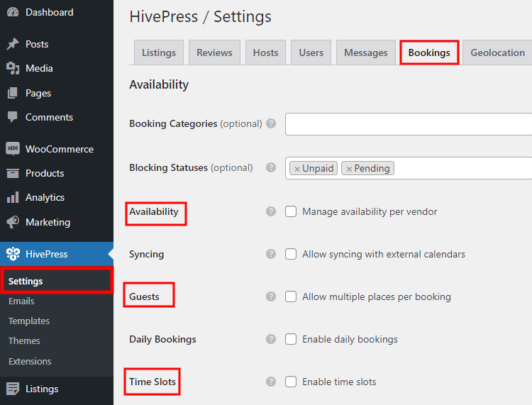Remove the Unpaid status tag

(297, 169)
